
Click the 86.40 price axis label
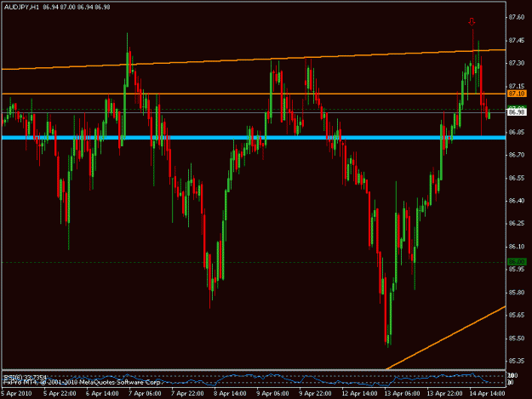tap(517, 201)
